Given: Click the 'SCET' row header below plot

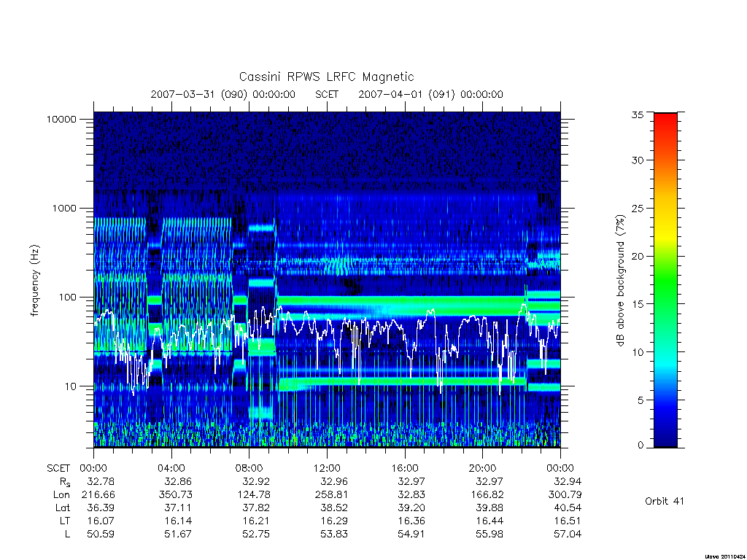Looking at the screenshot, I should pyautogui.click(x=58, y=469).
